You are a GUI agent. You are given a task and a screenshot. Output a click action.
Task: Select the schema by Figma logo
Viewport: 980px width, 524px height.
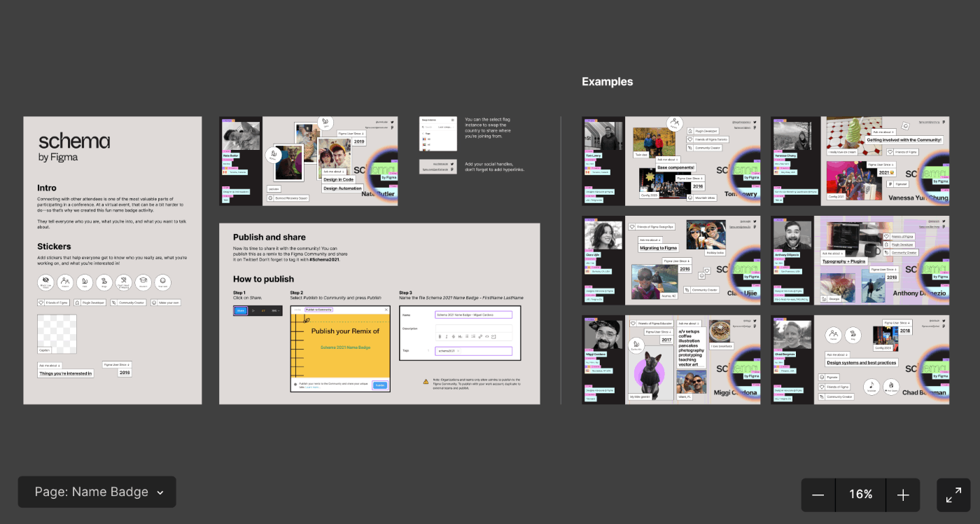[x=73, y=147]
